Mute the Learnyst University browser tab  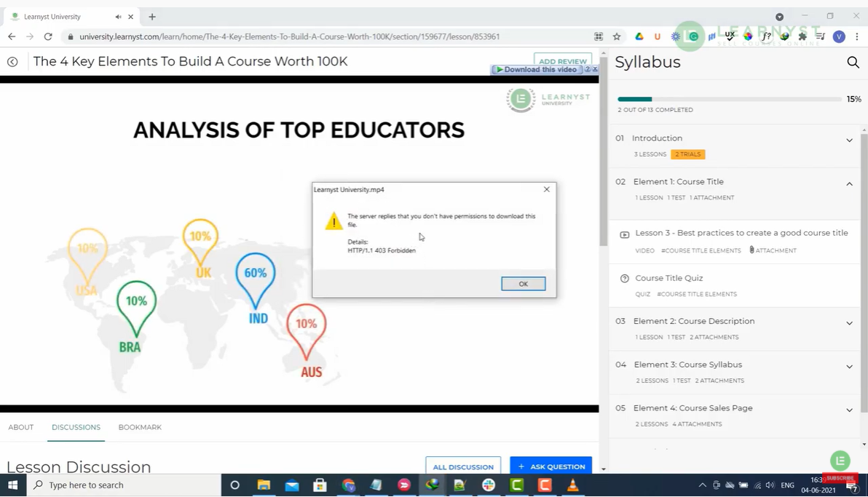tap(118, 17)
